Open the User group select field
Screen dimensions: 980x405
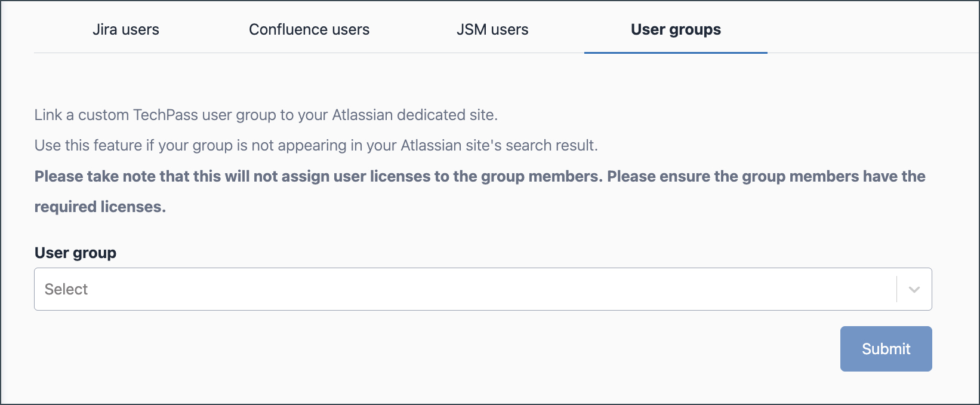click(x=483, y=289)
